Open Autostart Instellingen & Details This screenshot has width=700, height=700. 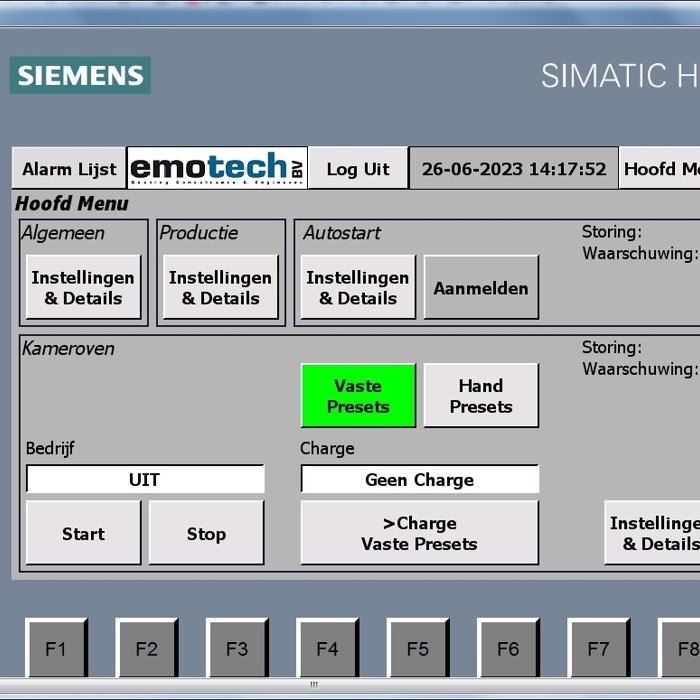click(x=357, y=288)
